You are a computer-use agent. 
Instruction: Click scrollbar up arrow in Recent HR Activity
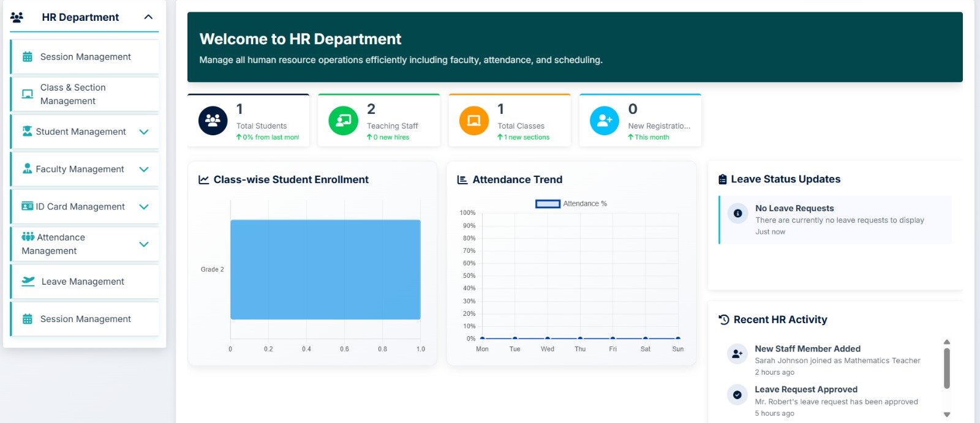pos(947,342)
